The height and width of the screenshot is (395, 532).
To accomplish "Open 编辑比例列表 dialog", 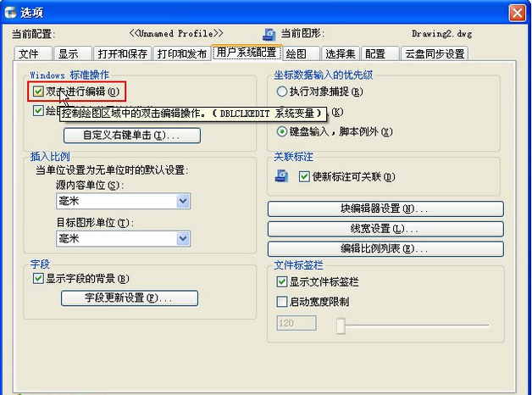I will click(385, 249).
